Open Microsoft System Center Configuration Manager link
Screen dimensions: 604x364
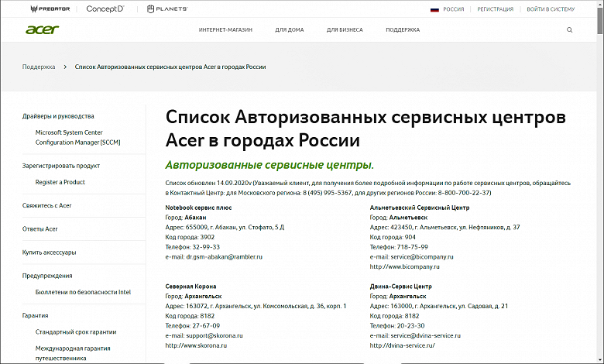tap(77, 137)
